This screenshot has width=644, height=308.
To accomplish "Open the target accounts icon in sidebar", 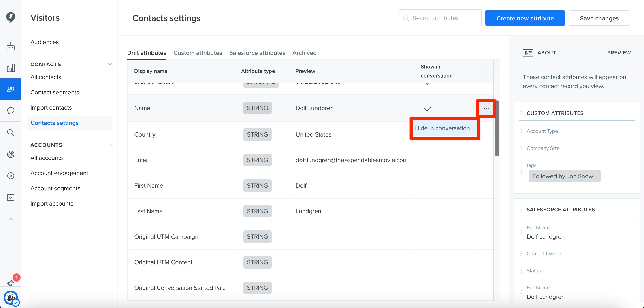I will click(x=11, y=154).
